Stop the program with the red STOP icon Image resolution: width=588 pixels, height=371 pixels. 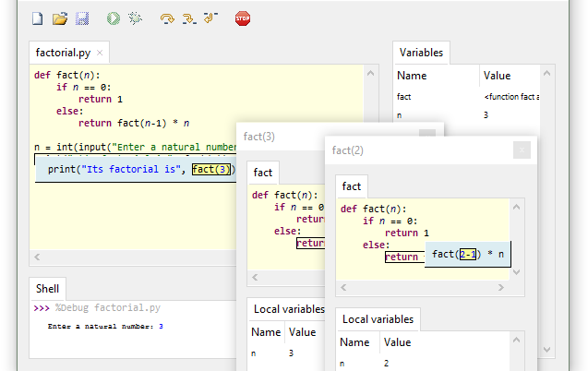[243, 18]
